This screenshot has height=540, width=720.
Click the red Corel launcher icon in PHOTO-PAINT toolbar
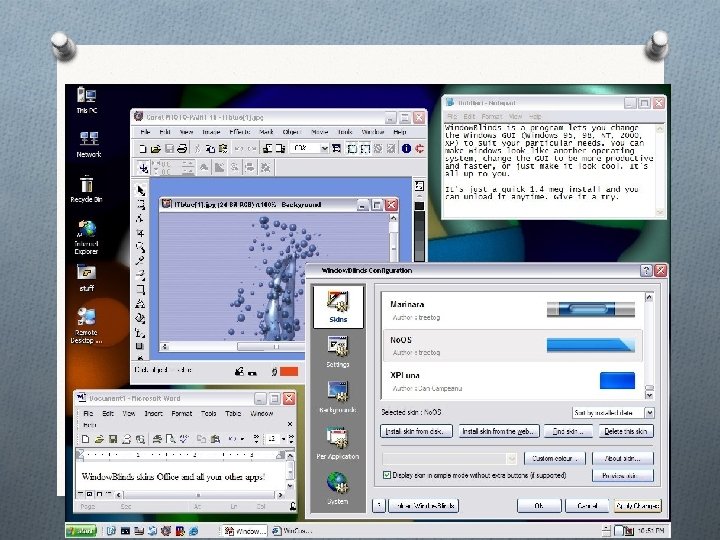[x=419, y=148]
